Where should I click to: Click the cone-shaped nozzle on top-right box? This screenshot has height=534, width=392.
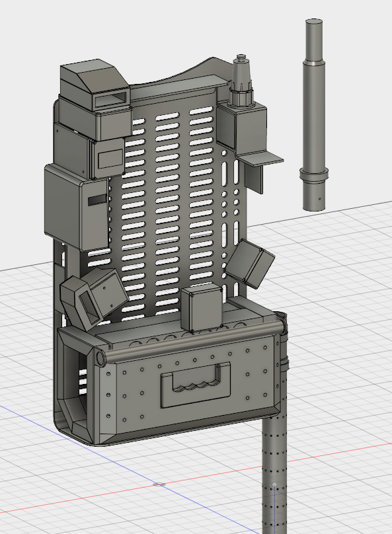(x=242, y=80)
